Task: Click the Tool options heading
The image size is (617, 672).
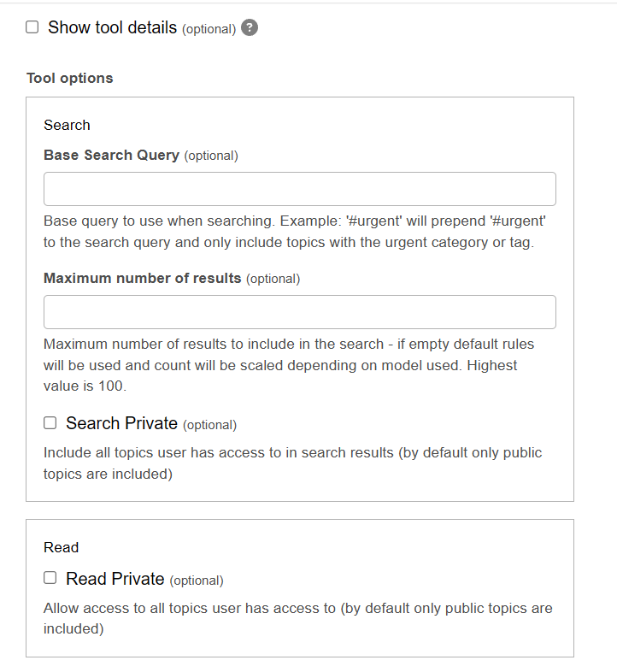Action: tap(70, 79)
